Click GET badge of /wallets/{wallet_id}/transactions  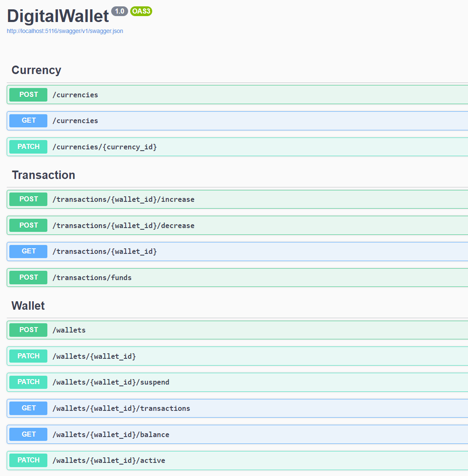click(x=28, y=408)
